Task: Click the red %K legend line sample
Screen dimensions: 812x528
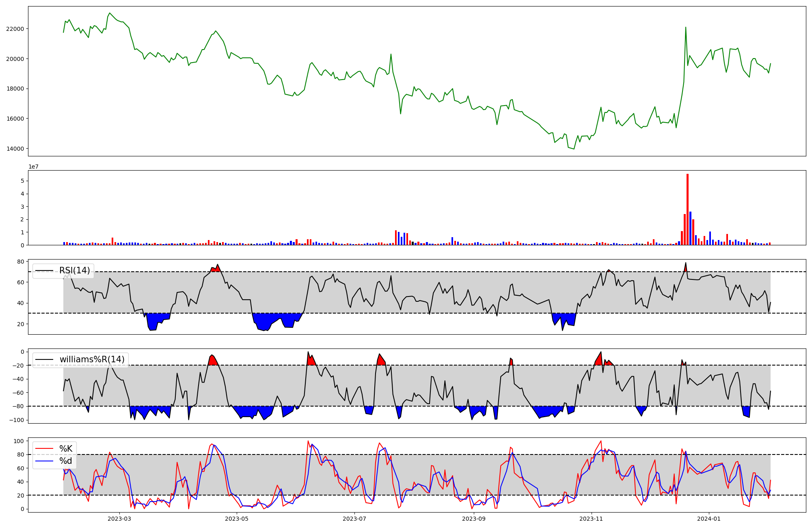Action: point(45,448)
